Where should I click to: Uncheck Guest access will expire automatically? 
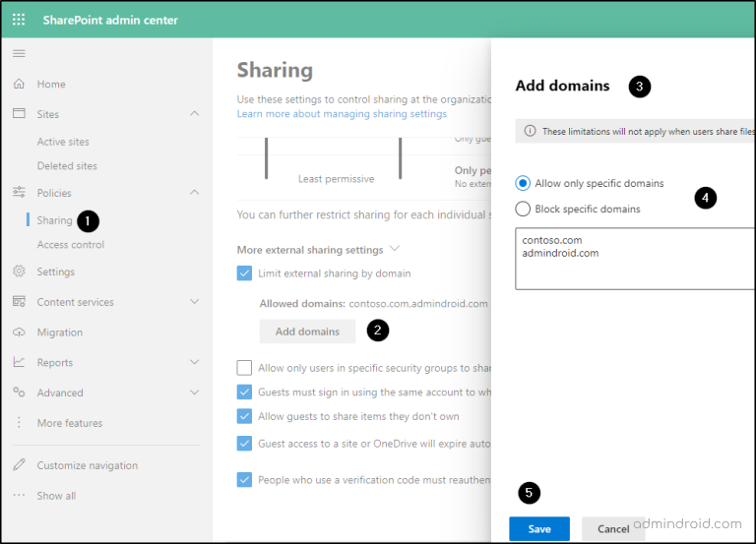pyautogui.click(x=244, y=444)
